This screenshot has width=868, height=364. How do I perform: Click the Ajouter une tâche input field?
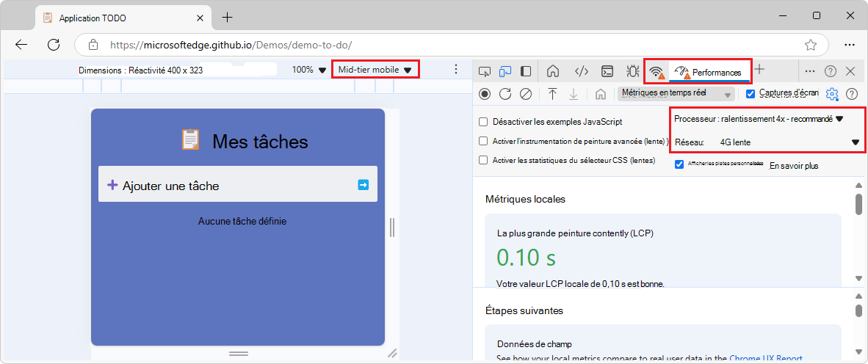pyautogui.click(x=237, y=183)
